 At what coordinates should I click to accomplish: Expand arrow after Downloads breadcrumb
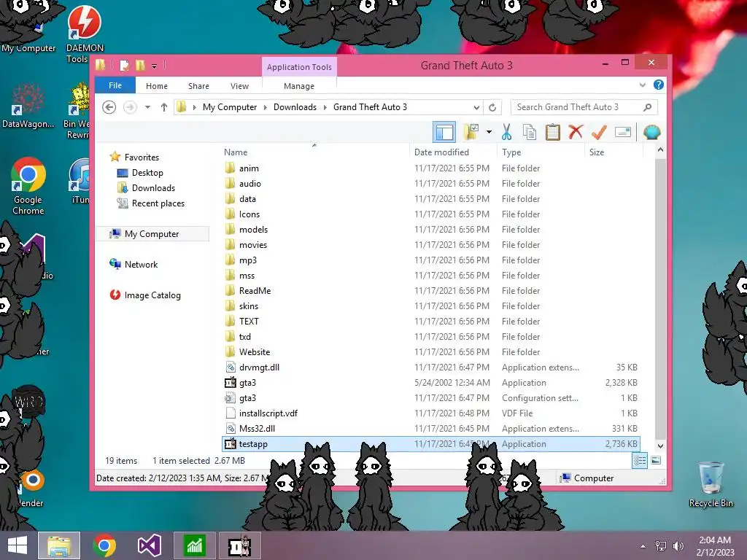coord(325,108)
